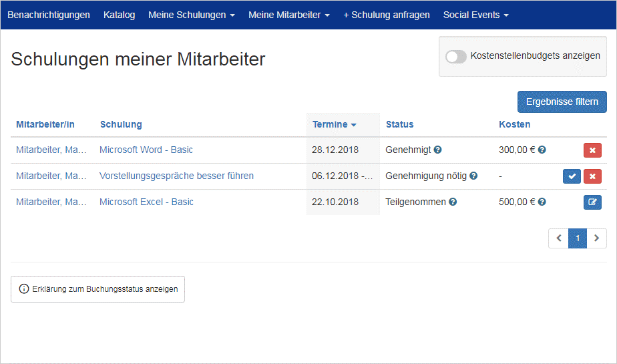Reject the Vorstellungsgespräche besser führen request
The image size is (617, 364).
[x=592, y=176]
